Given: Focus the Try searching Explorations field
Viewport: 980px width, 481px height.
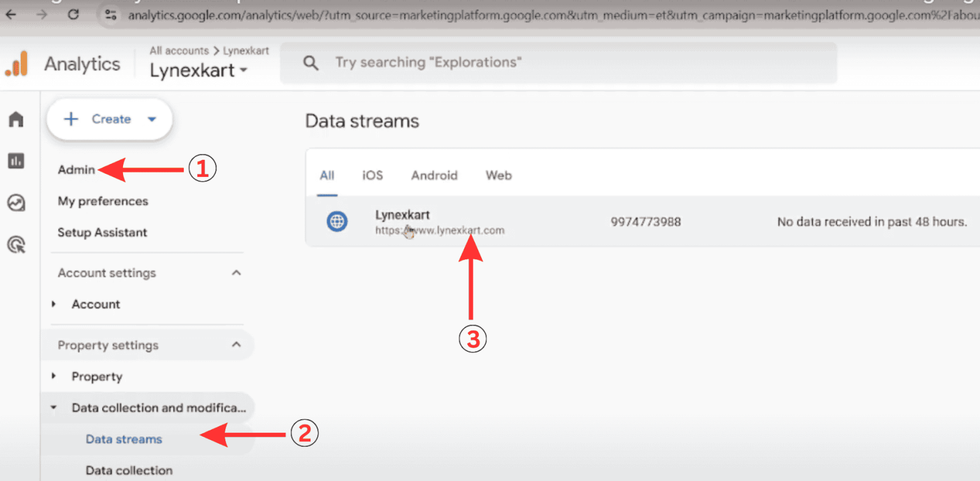Looking at the screenshot, I should pyautogui.click(x=559, y=62).
